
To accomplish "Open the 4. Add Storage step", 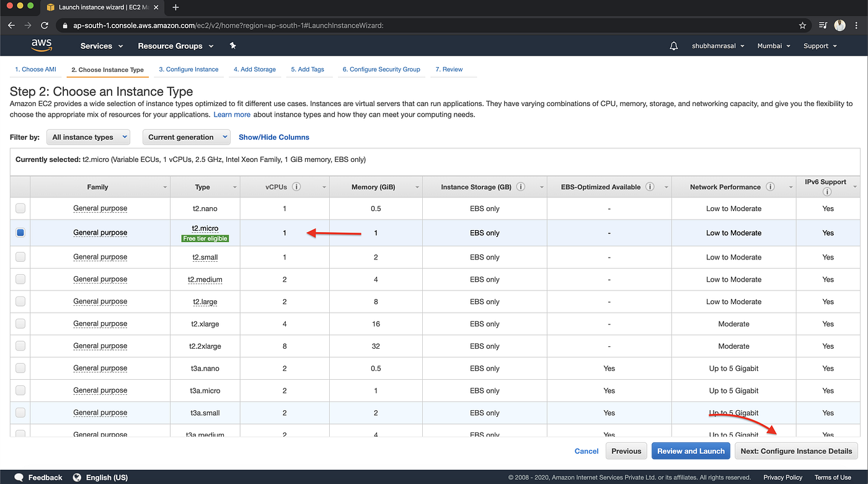I will click(x=255, y=69).
